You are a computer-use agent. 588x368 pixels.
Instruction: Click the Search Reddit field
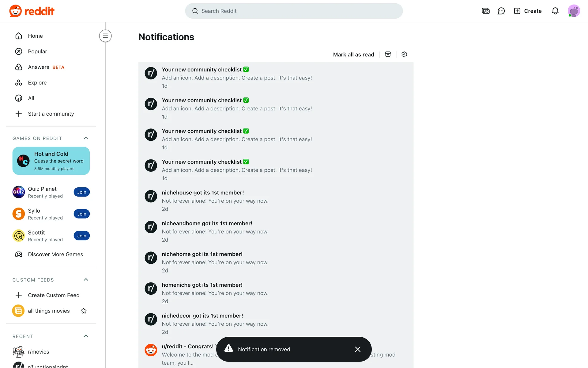pos(294,11)
